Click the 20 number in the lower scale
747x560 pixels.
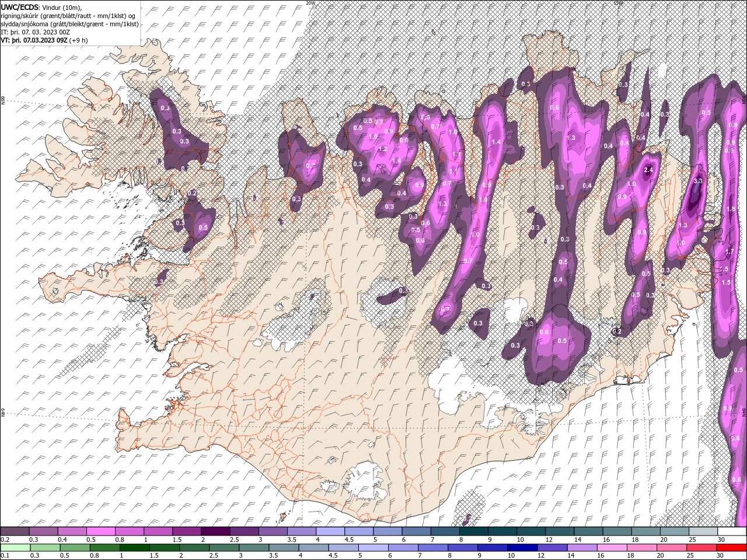point(662,555)
